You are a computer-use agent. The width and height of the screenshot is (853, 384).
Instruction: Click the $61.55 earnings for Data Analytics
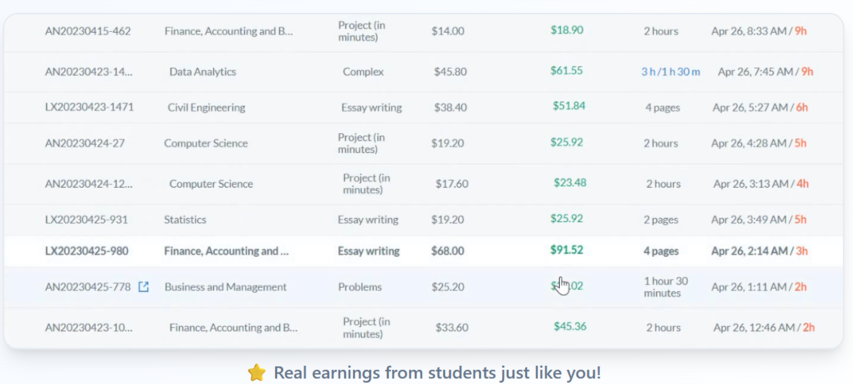pos(566,70)
